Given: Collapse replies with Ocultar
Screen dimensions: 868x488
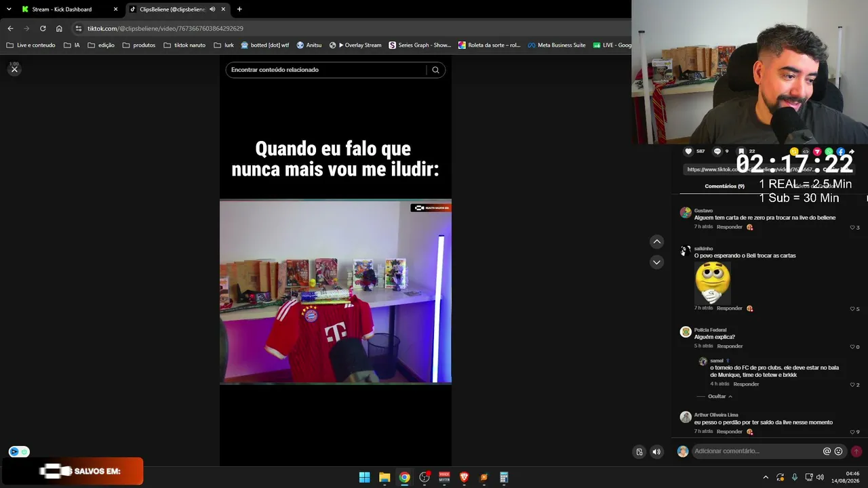Looking at the screenshot, I should 719,396.
